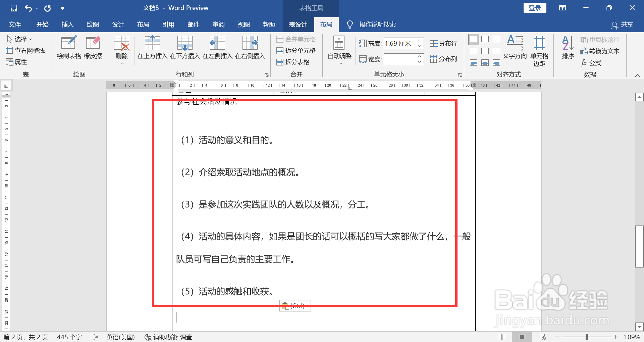Select the 橡皮擦 eraser tool
The height and width of the screenshot is (342, 644).
[93, 48]
